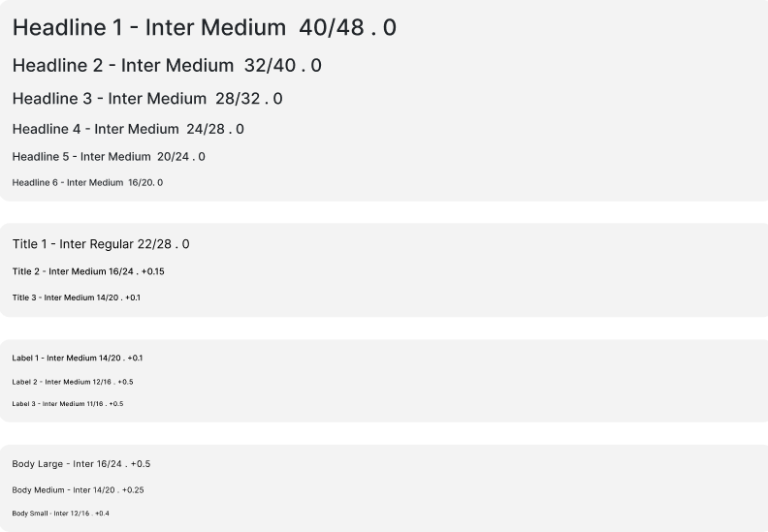Click the 32/40 size value in Headline 2
Image resolution: width=768 pixels, height=532 pixels.
(269, 66)
